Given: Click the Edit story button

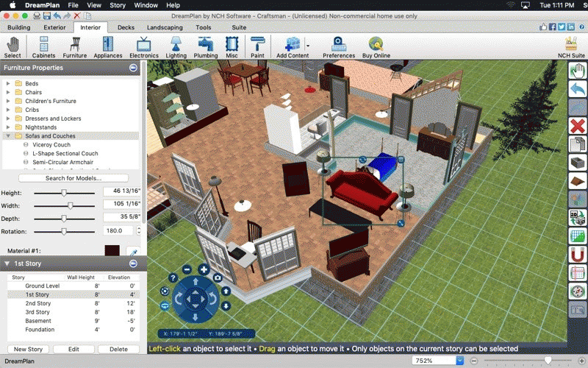Looking at the screenshot, I should click(x=73, y=349).
